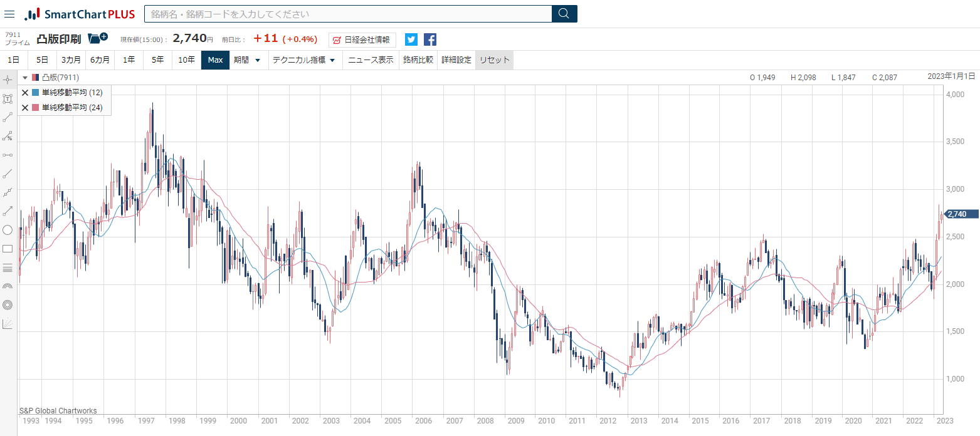Image resolution: width=980 pixels, height=436 pixels.
Task: Open the hamburger menu
Action: [x=9, y=14]
